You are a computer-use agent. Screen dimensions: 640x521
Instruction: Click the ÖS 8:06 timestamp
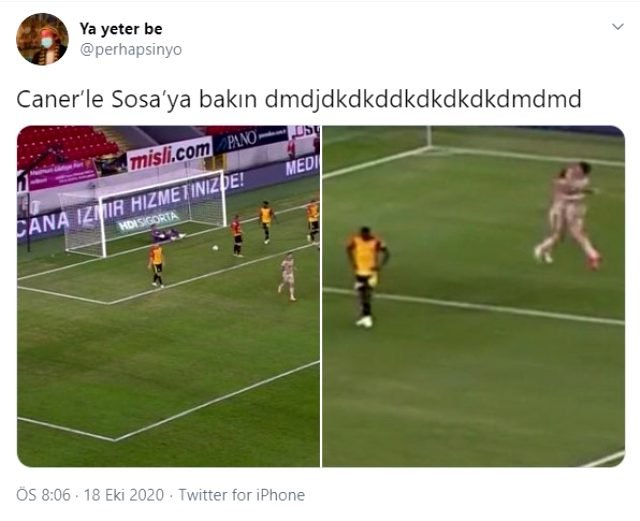43,495
